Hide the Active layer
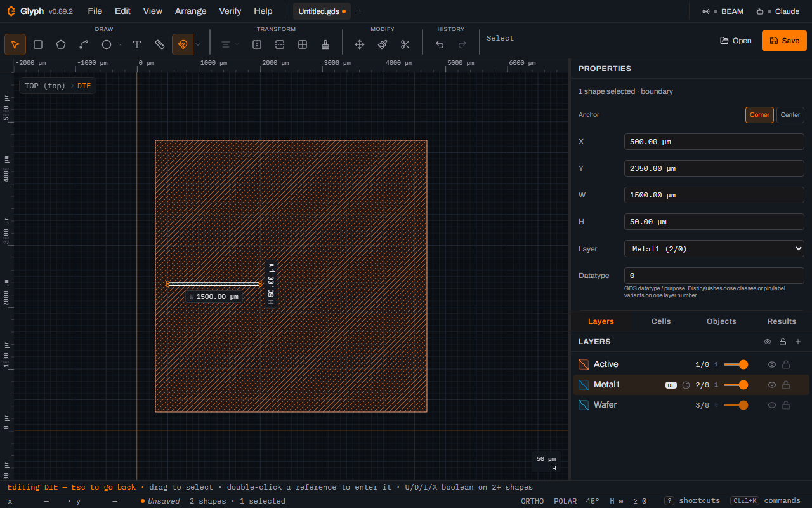The height and width of the screenshot is (508, 812). tap(772, 364)
